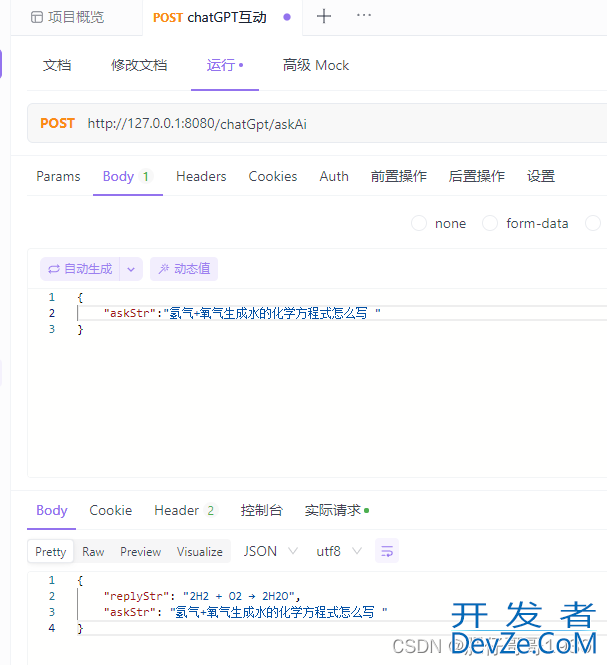Select the request Body tab

128,176
